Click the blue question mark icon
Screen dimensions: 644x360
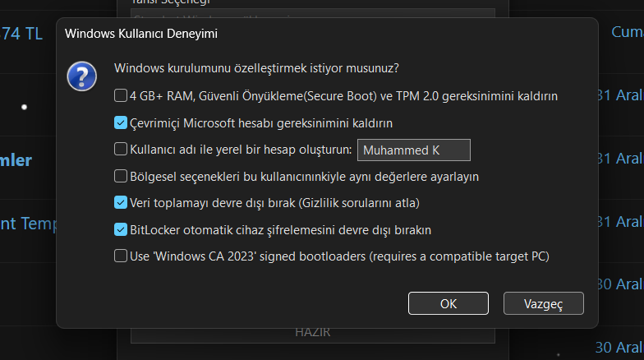click(82, 76)
